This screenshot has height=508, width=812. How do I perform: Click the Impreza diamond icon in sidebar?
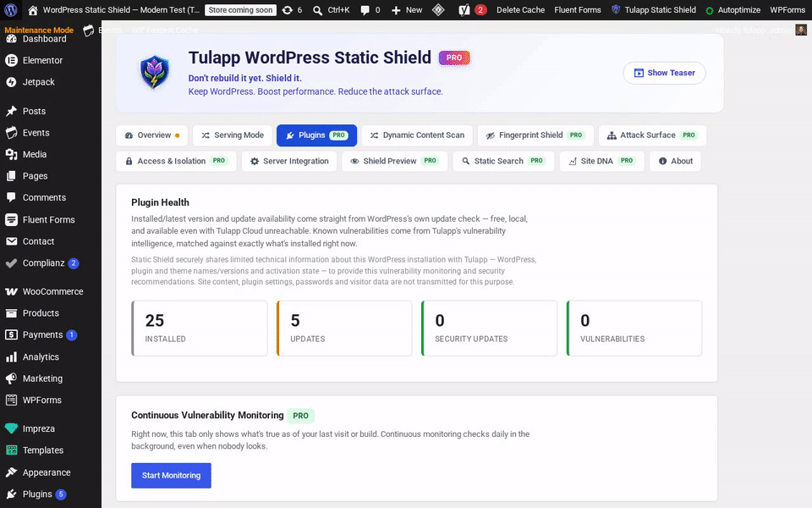tap(11, 428)
